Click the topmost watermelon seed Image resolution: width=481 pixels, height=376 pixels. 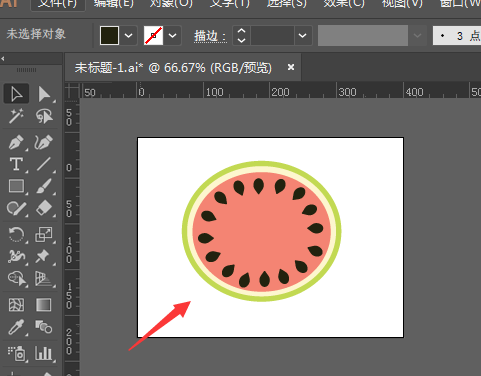[259, 186]
